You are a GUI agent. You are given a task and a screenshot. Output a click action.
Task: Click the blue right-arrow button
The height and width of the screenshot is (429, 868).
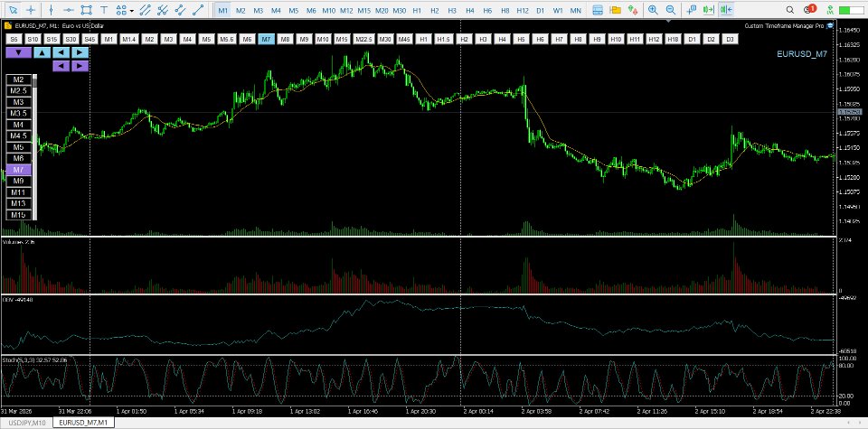coord(80,52)
